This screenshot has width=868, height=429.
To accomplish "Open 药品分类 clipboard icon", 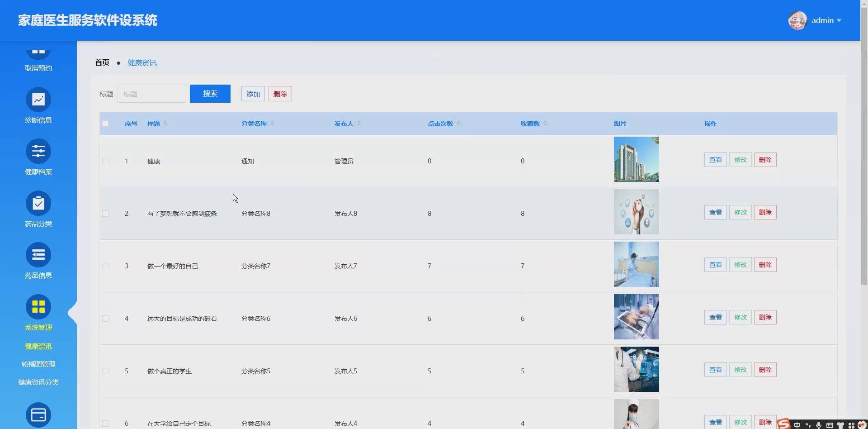I will [38, 203].
